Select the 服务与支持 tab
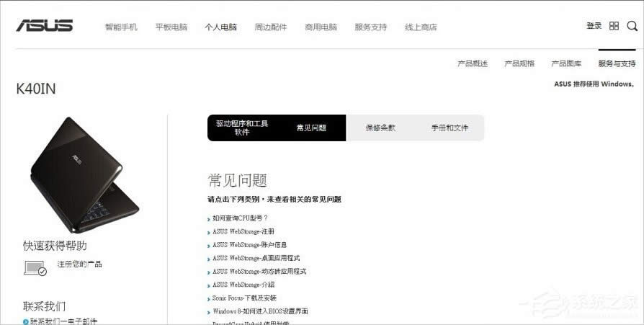Image resolution: width=644 pixels, height=325 pixels. point(617,63)
